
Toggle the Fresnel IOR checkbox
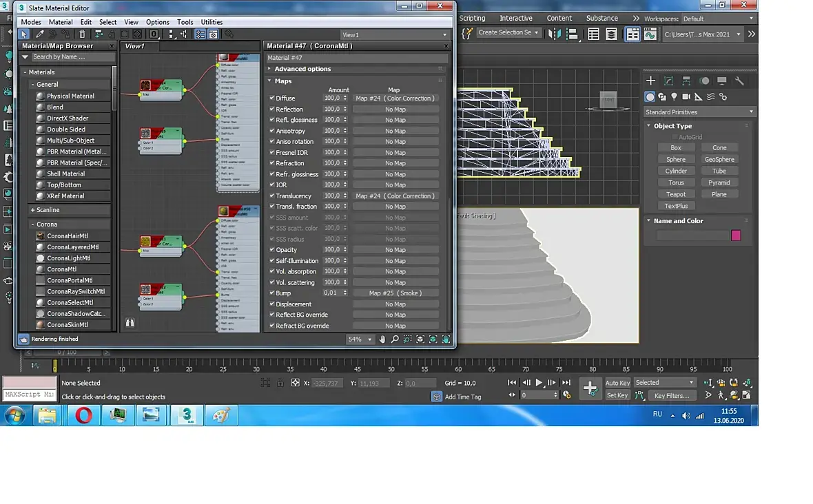pos(271,152)
